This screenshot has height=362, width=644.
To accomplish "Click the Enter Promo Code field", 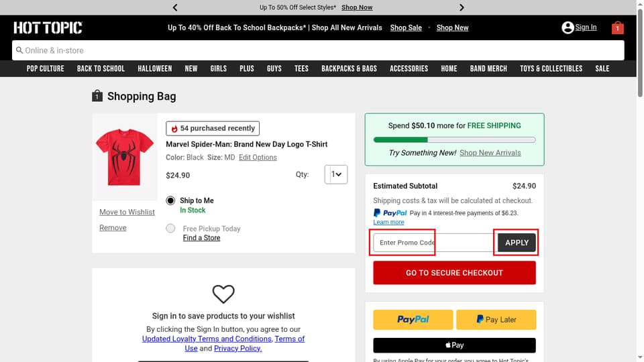I will pos(435,243).
